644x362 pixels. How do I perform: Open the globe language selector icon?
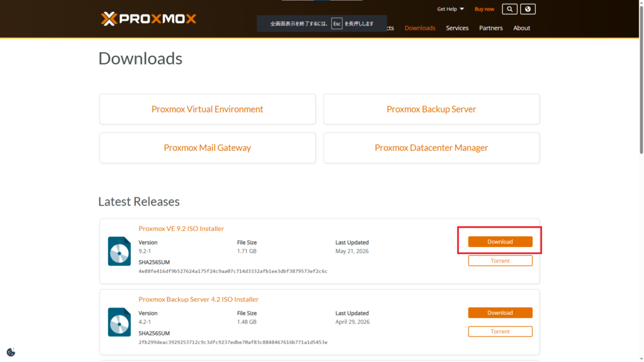(528, 9)
